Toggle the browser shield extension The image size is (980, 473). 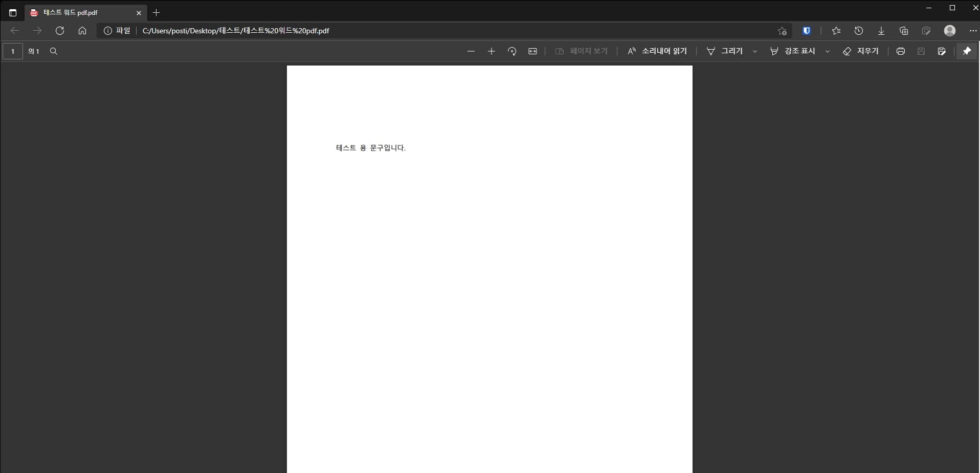pyautogui.click(x=806, y=31)
